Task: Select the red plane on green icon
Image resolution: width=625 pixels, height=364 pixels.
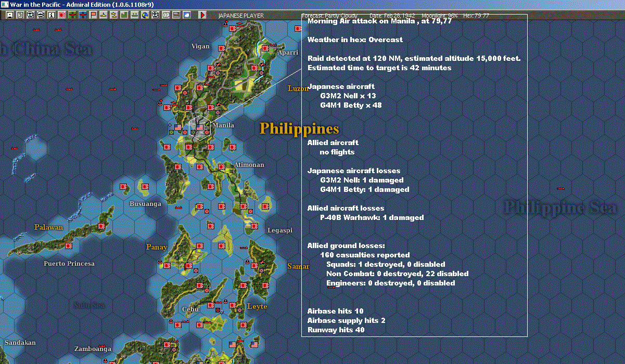Action: [72, 16]
